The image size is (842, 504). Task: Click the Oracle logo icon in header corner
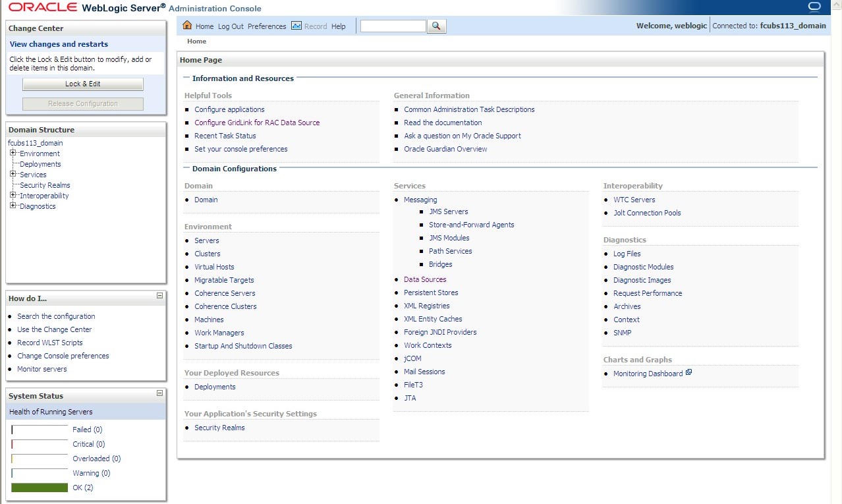pos(814,7)
